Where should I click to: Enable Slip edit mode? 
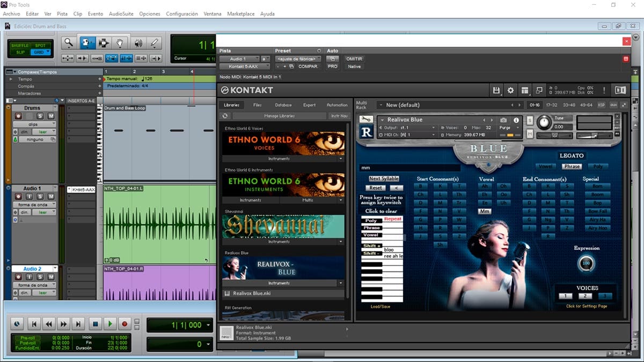coord(20,53)
